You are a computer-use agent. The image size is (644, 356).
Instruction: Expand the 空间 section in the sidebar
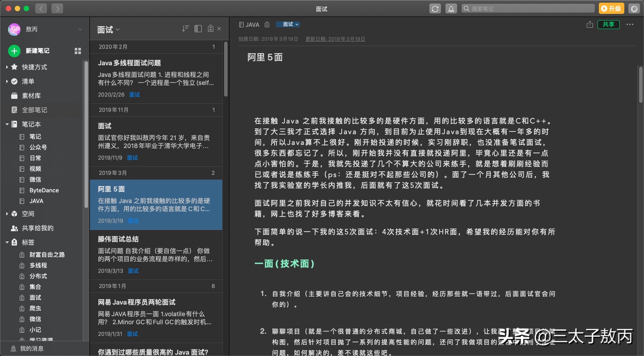pos(7,213)
